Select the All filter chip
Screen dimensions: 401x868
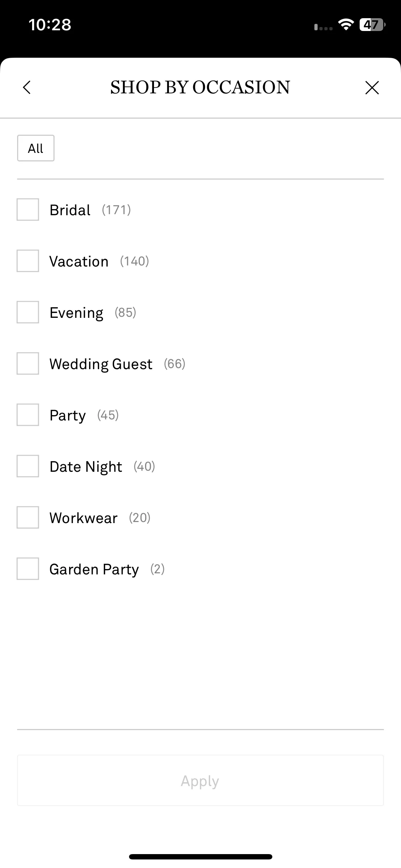tap(36, 148)
